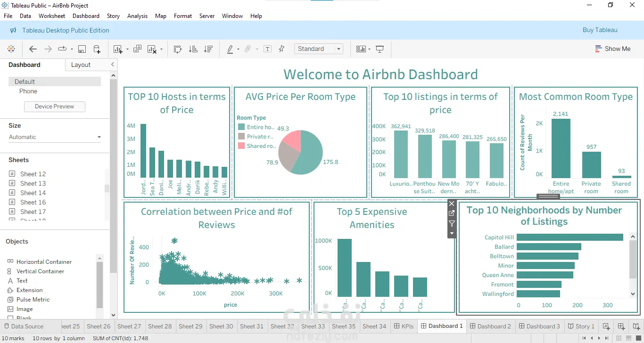This screenshot has height=343, width=644.
Task: Click the Tableau logo start page icon
Action: coord(11,49)
